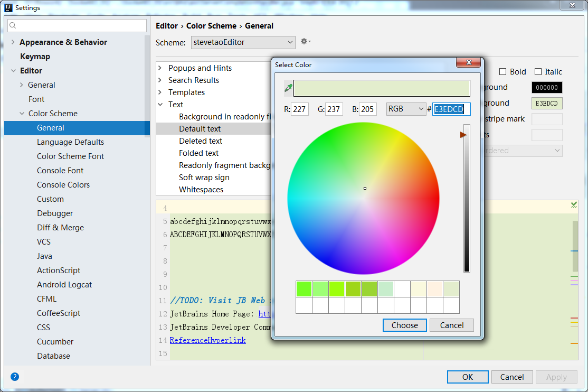Click the G value field
Viewport: 588px width, 392px height.
pyautogui.click(x=334, y=109)
